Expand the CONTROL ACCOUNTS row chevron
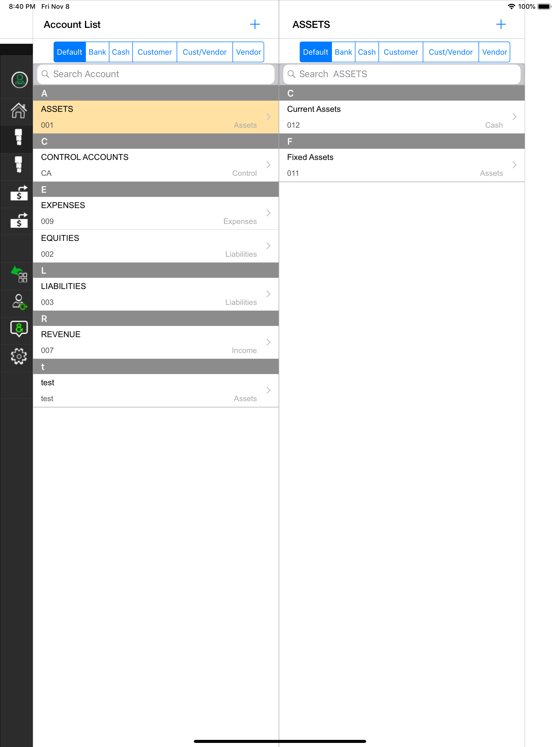The width and height of the screenshot is (560, 747). click(269, 165)
